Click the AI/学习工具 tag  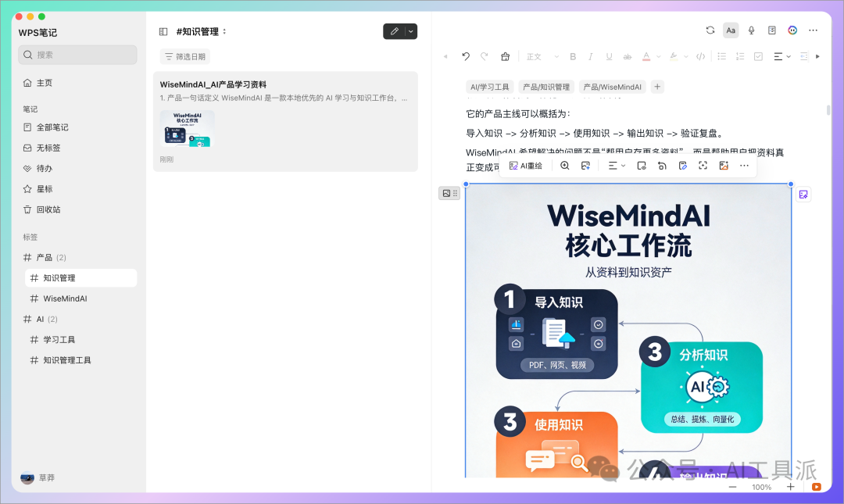click(x=490, y=87)
